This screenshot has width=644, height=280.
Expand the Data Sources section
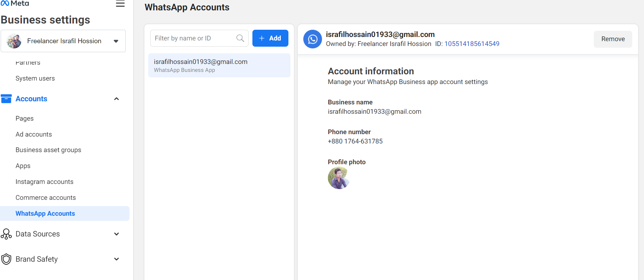pyautogui.click(x=117, y=234)
